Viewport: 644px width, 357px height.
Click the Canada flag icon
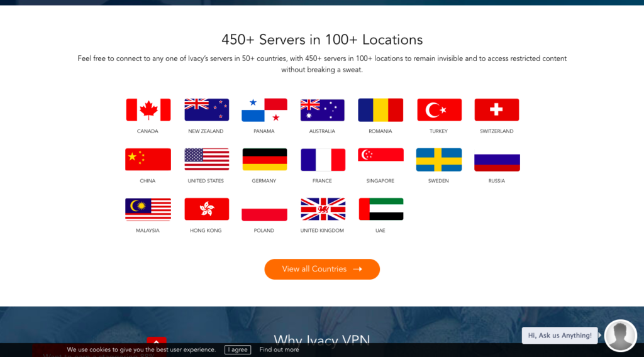click(148, 109)
